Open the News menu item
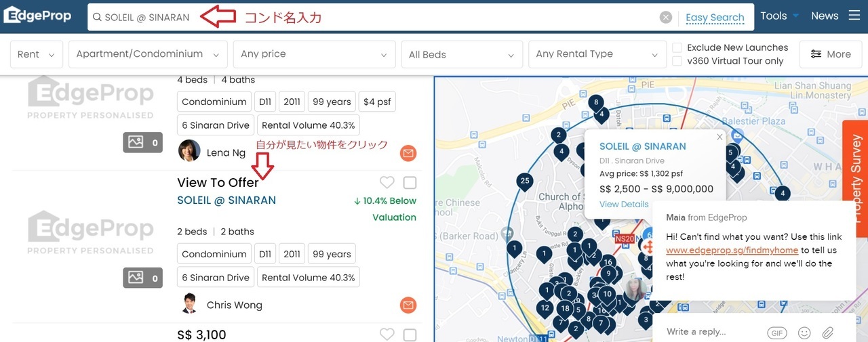 coord(825,16)
